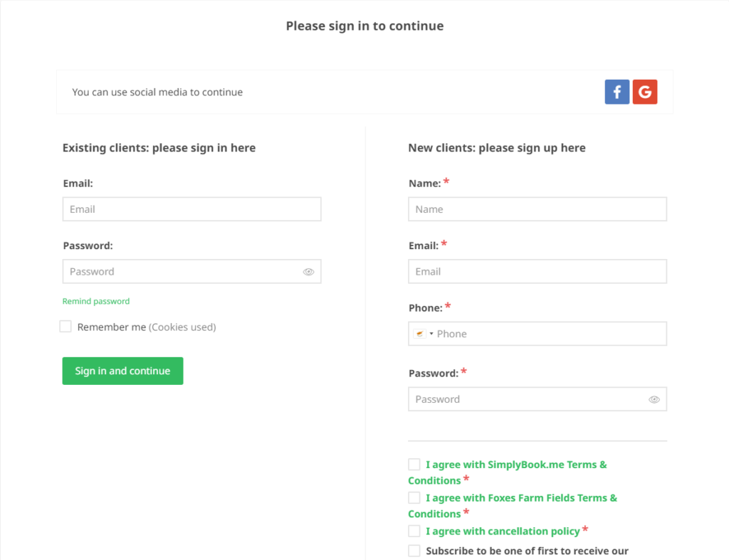
Task: Tick the Remember me checkbox
Action: click(x=65, y=326)
